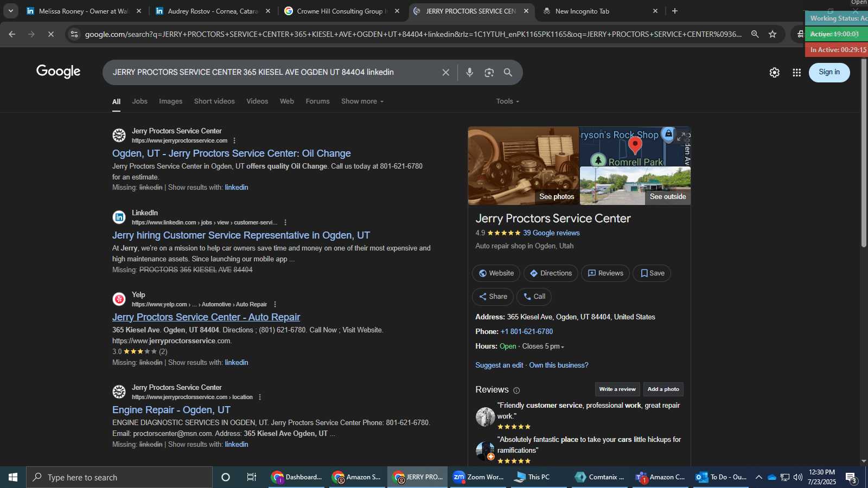
Task: Click See photos thumbnail
Action: click(x=524, y=166)
